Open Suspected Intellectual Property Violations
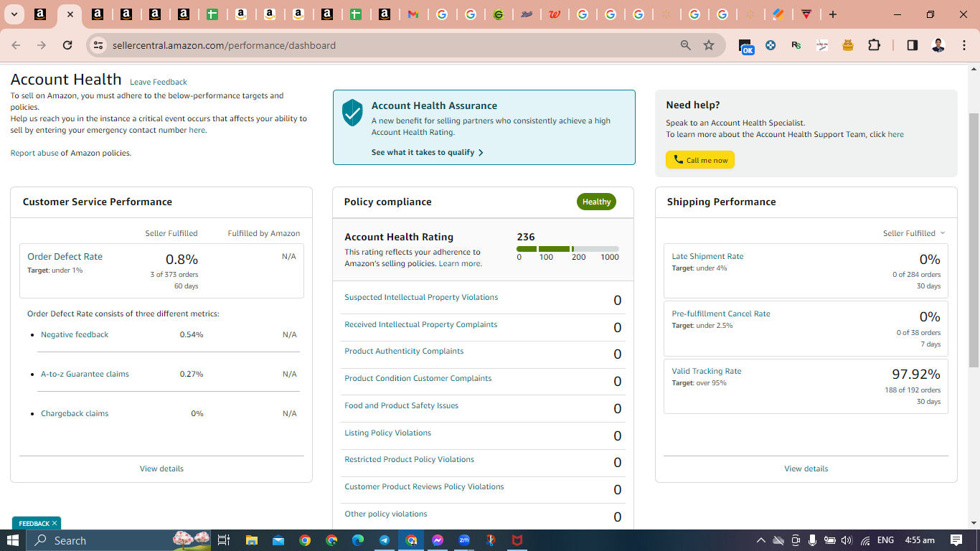Viewport: 980px width, 551px height. coord(421,297)
